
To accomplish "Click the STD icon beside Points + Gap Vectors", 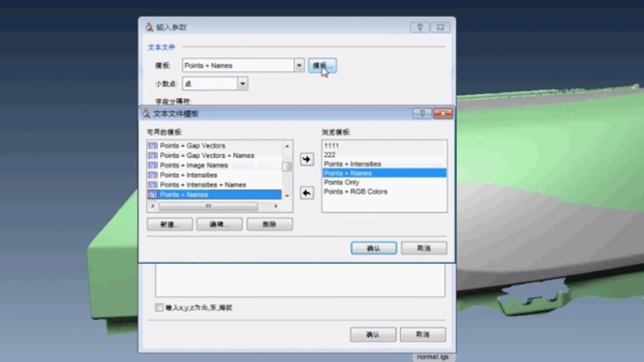I will click(x=152, y=145).
